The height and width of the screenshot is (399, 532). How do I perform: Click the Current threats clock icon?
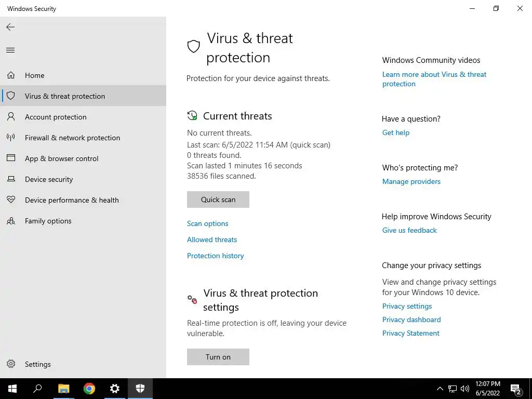[192, 116]
